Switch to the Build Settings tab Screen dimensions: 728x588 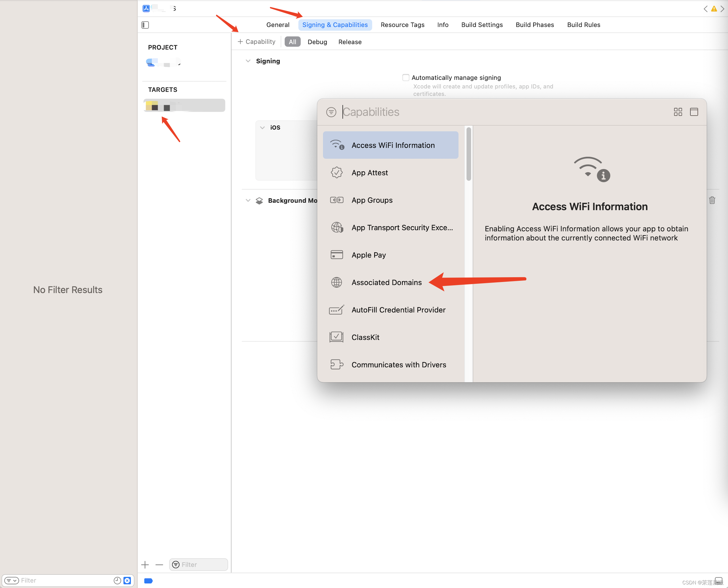pyautogui.click(x=482, y=25)
